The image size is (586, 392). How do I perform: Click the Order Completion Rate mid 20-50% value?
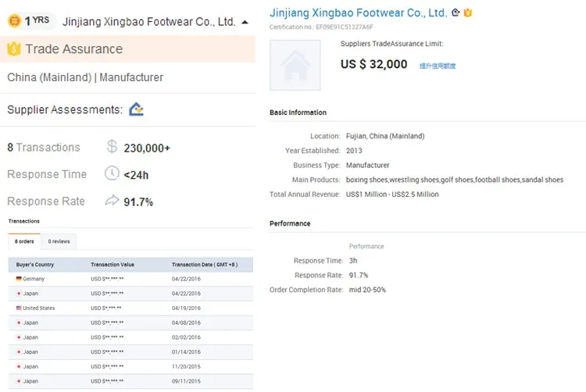(367, 290)
